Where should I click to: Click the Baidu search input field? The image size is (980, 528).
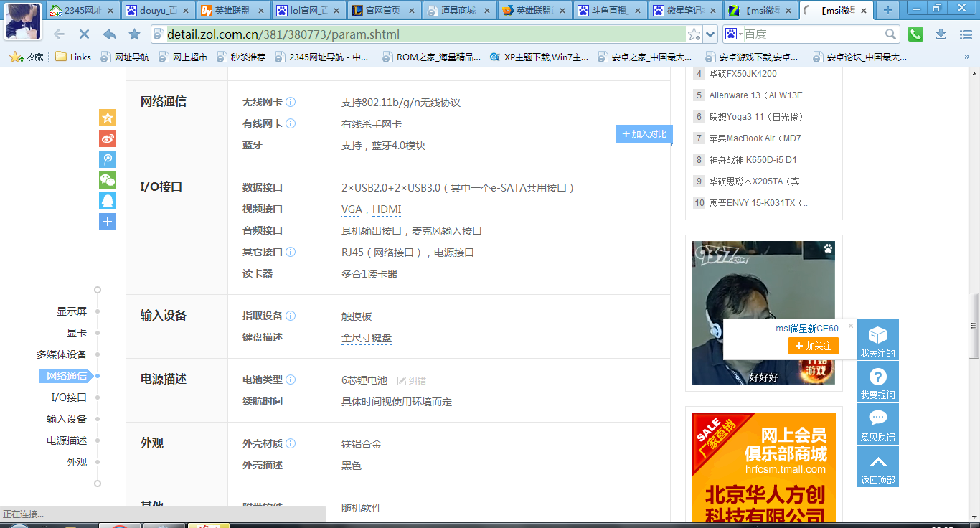(x=812, y=34)
